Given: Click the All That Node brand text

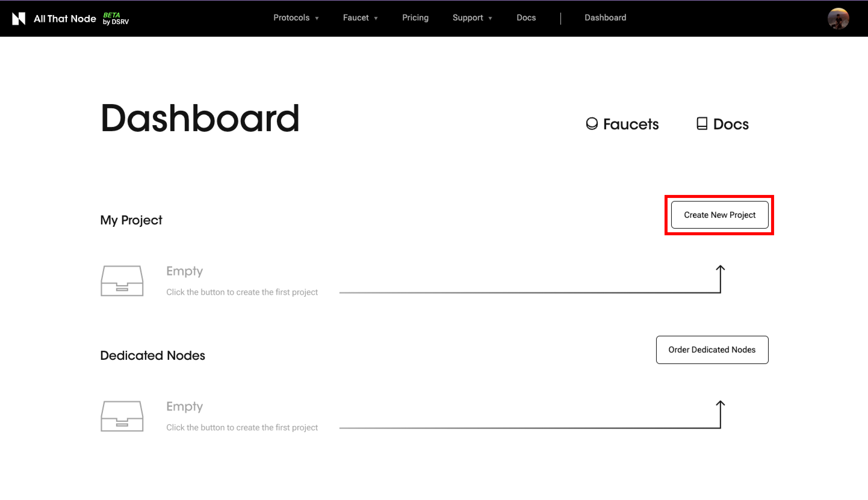Looking at the screenshot, I should pos(65,19).
